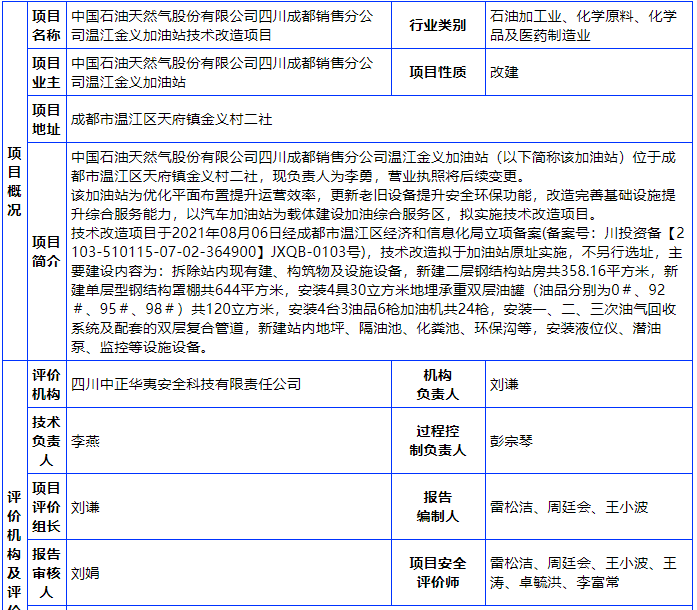Click the address 成都市温江区天府镇金义村二社
The height and width of the screenshot is (610, 697).
point(172,119)
